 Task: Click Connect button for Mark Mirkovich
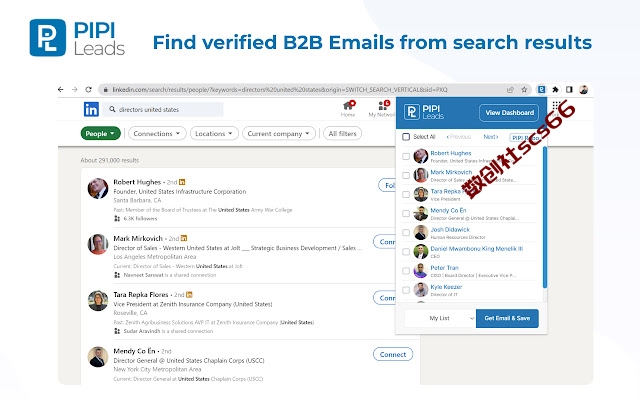(x=384, y=242)
